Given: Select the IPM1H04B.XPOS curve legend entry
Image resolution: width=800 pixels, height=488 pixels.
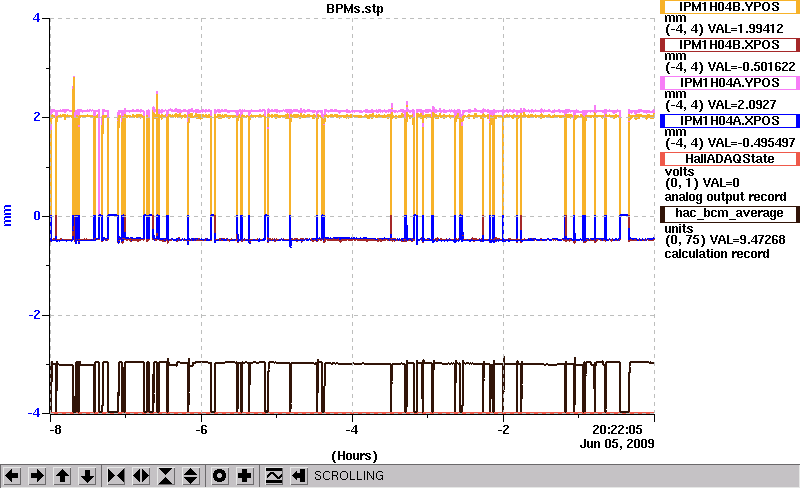Looking at the screenshot, I should coord(730,45).
